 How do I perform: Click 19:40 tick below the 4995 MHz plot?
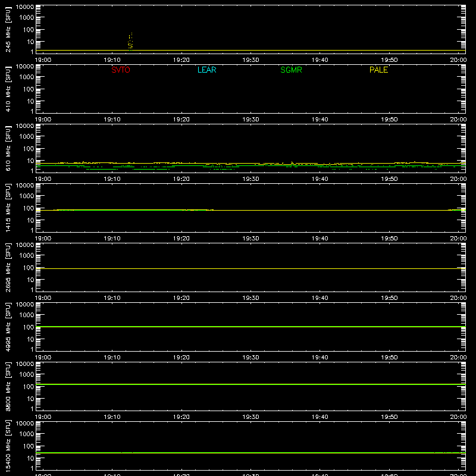320,358
